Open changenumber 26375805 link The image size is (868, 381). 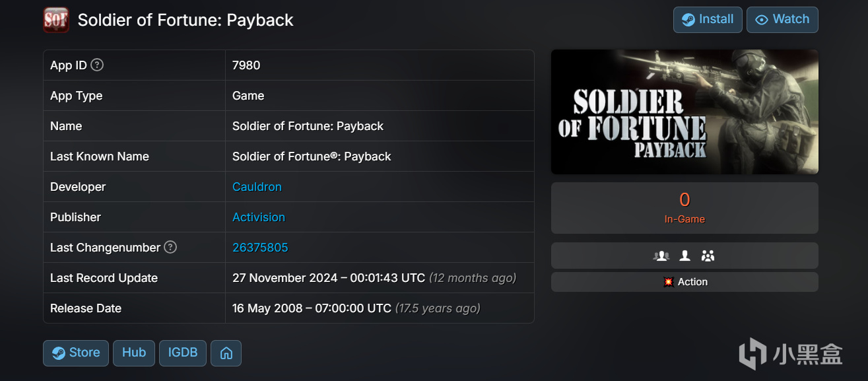260,248
